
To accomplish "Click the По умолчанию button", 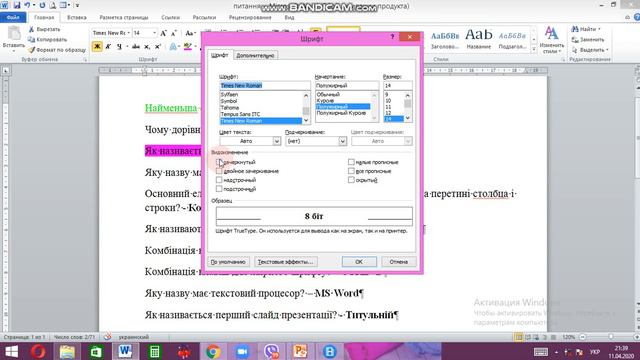I will coord(228,262).
